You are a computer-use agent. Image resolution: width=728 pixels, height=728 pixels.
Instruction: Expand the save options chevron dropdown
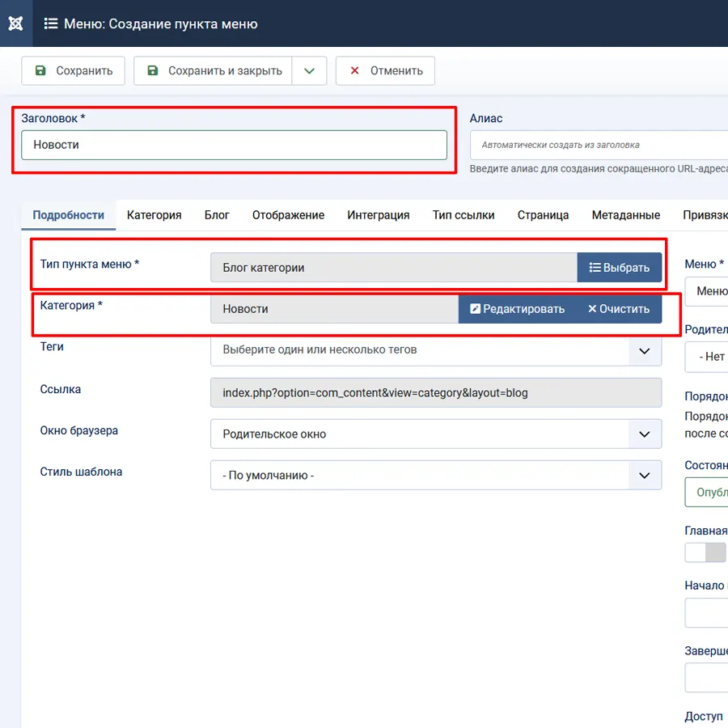(x=309, y=70)
